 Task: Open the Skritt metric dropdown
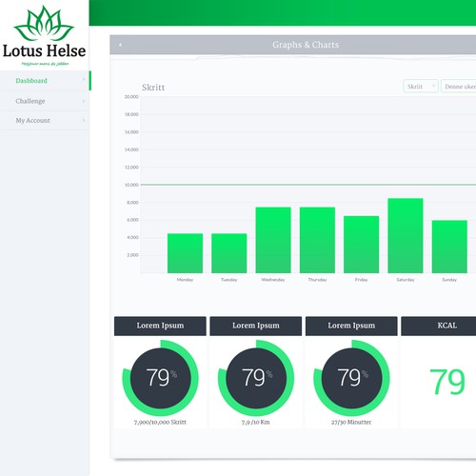click(421, 86)
